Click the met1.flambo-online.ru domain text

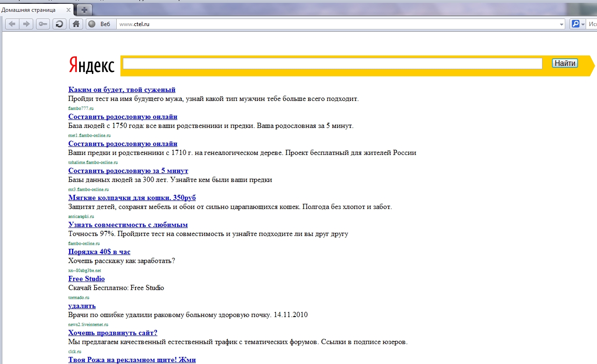click(x=90, y=136)
